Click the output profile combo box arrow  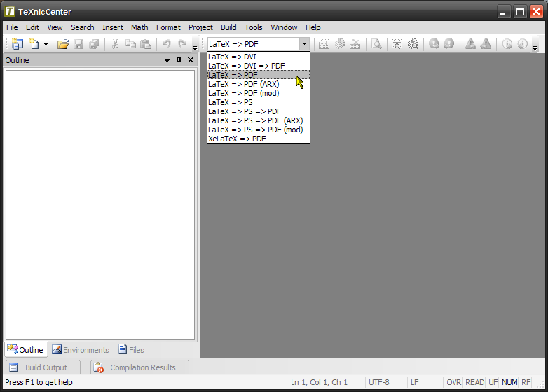tap(304, 44)
